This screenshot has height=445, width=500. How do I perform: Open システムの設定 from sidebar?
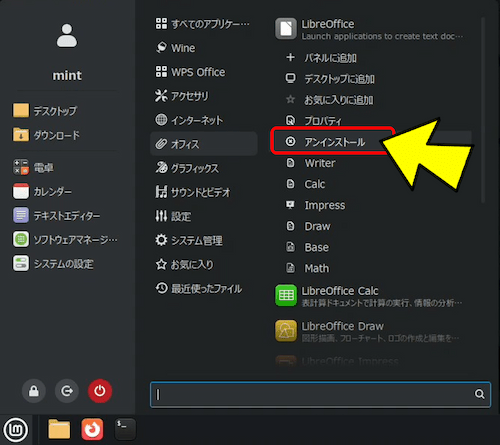[x=53, y=264]
